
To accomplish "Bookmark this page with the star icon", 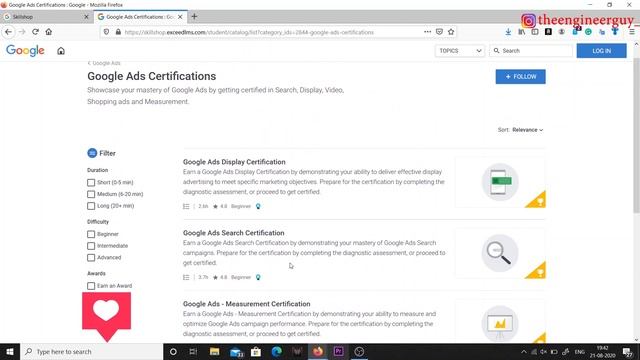I will [x=451, y=32].
